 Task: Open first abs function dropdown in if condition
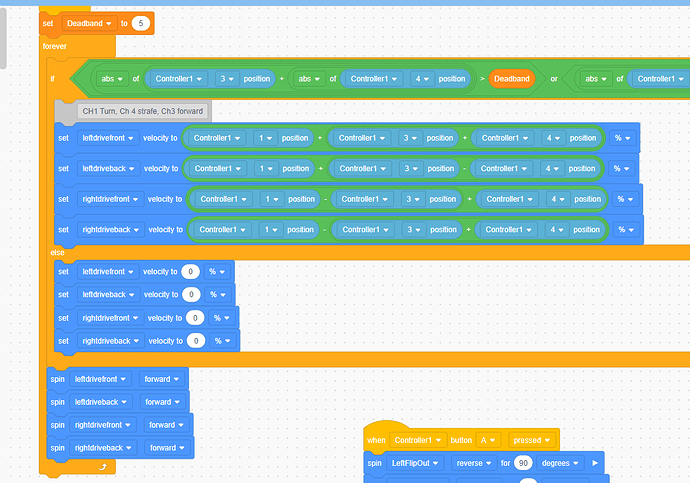click(112, 79)
